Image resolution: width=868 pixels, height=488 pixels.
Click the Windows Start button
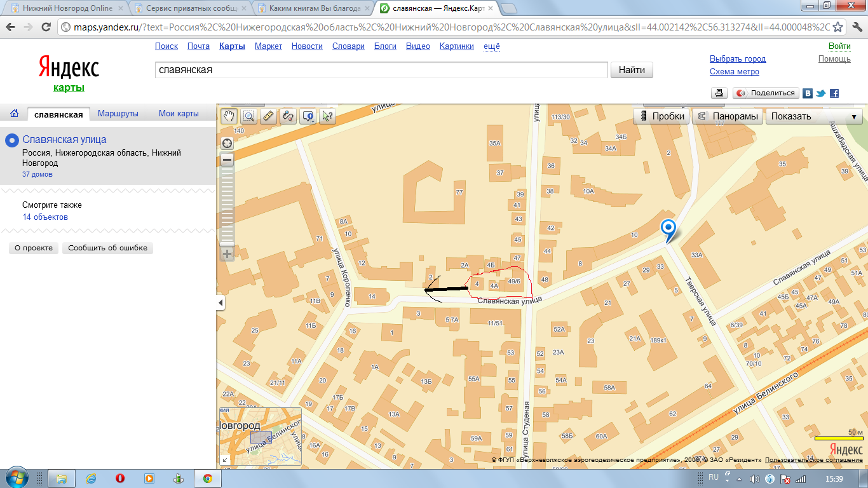[x=17, y=478]
